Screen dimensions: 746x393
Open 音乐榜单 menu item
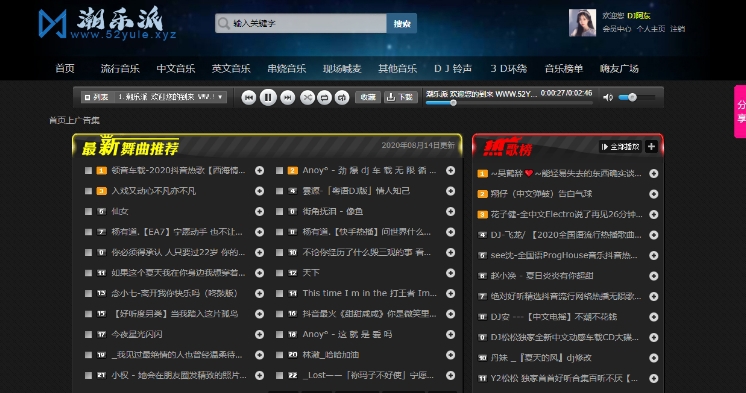[564, 69]
